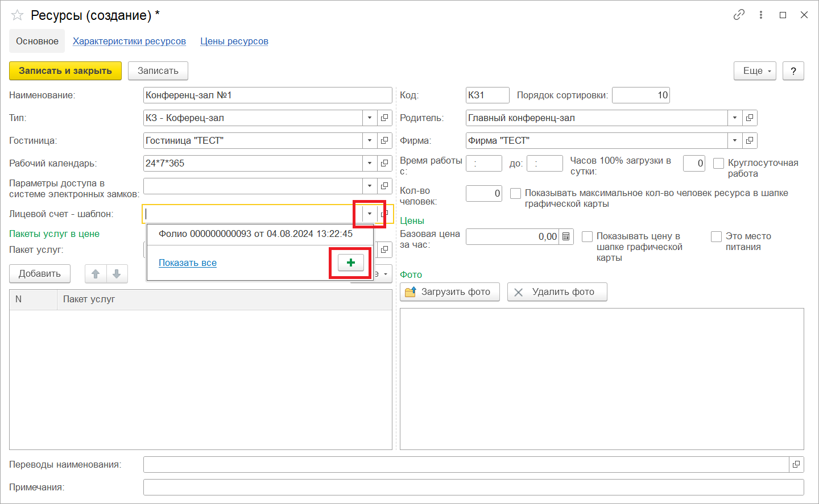The width and height of the screenshot is (819, 504).
Task: Click Показать все link
Action: [x=188, y=263]
